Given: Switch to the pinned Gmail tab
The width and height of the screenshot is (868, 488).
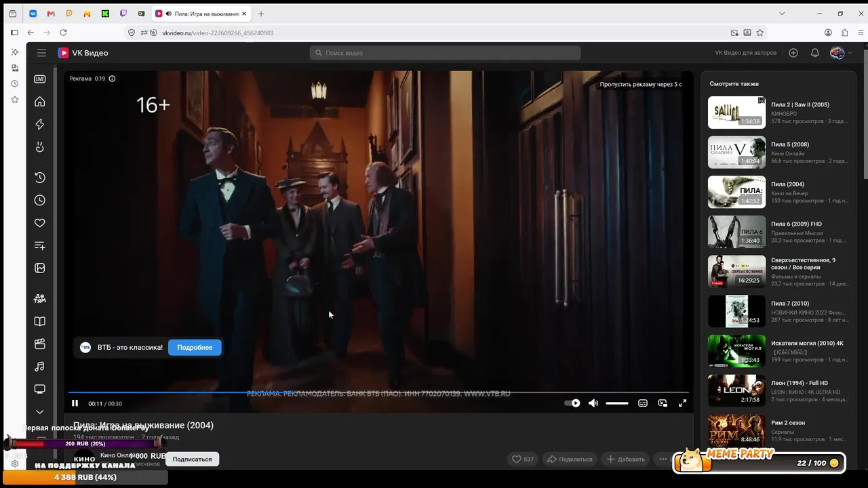Looking at the screenshot, I should (x=51, y=14).
